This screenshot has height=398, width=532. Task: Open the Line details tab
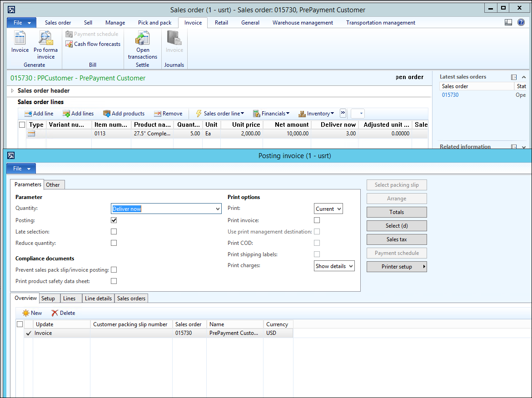98,298
